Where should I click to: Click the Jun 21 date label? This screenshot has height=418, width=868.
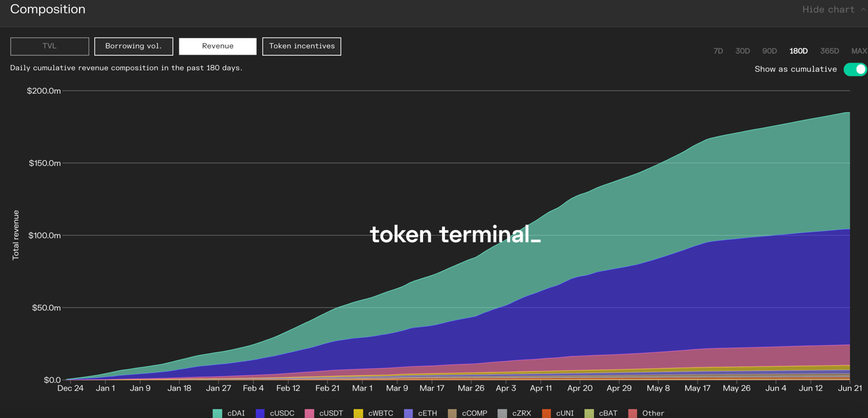click(x=849, y=388)
